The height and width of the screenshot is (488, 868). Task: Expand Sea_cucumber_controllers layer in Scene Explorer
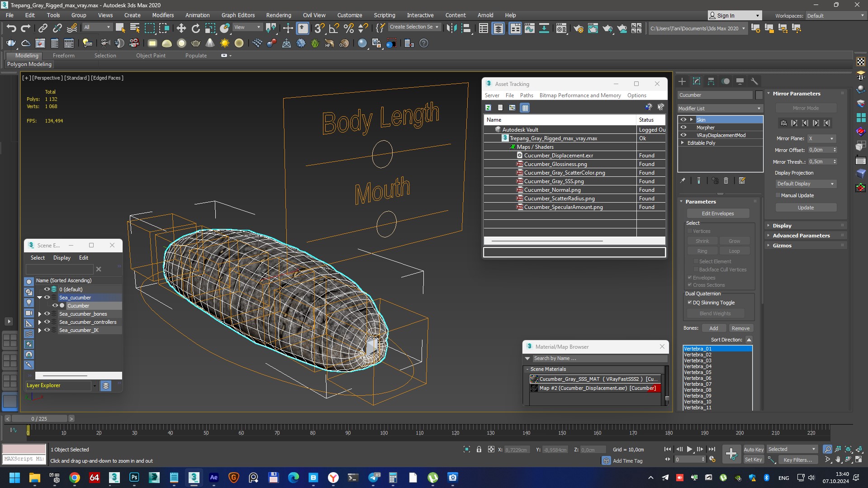[40, 322]
